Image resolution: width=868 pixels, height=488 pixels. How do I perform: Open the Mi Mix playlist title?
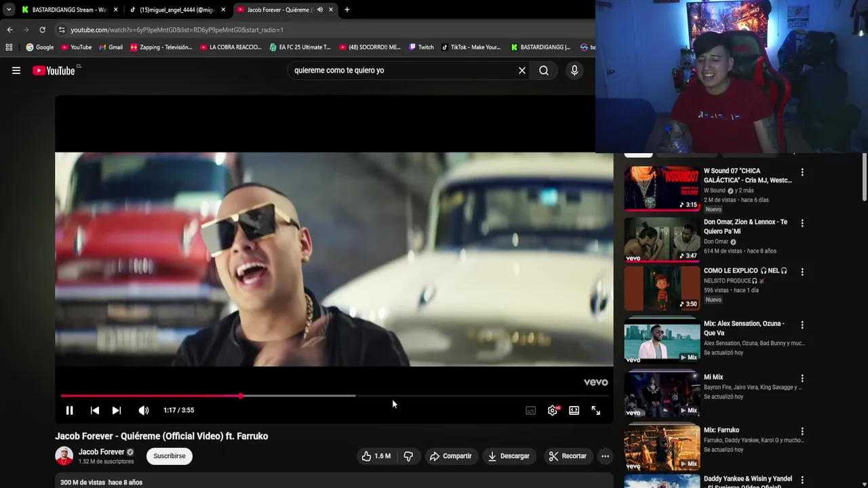[x=713, y=377]
